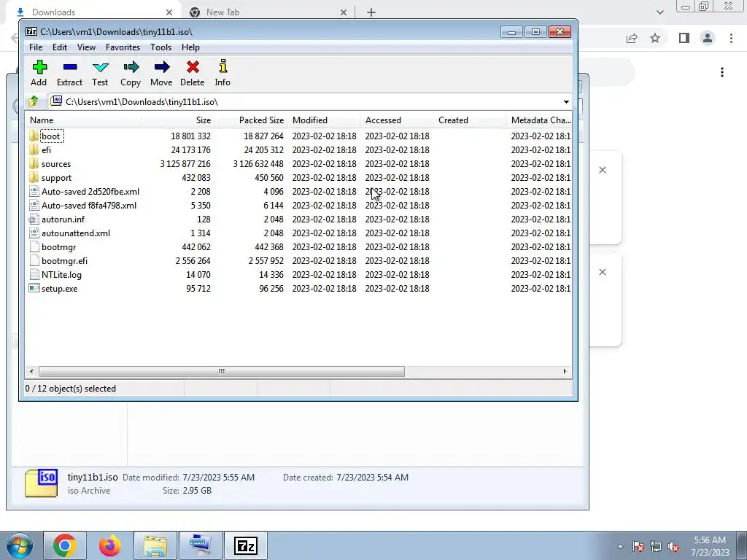Screen dimensions: 747x560
Task: Open the Edit menu
Action: click(x=60, y=47)
